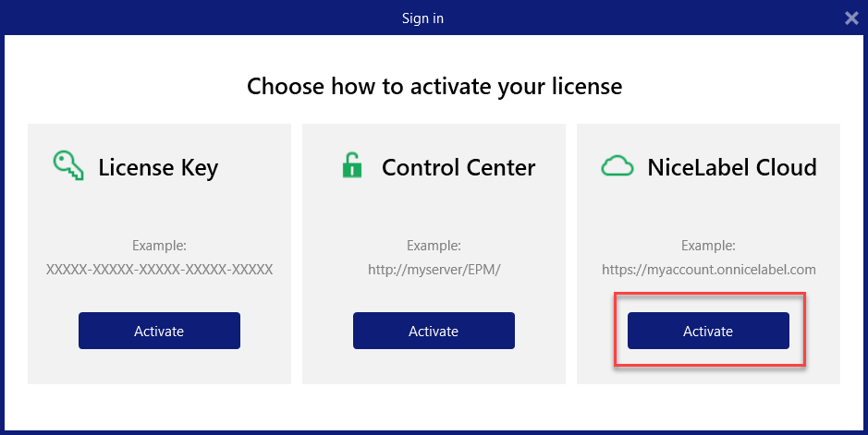Click the XXXXX-XXXXX example license key text
The image size is (868, 435).
[159, 270]
